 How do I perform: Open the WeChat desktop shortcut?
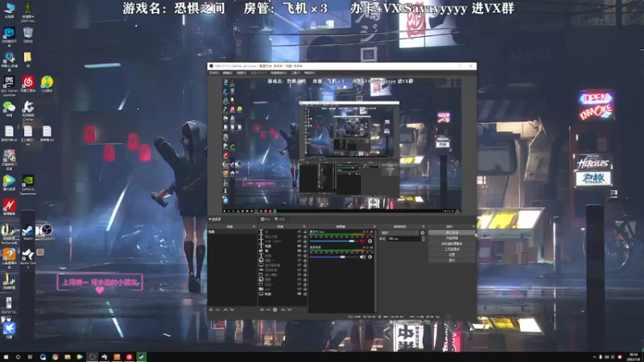click(x=9, y=109)
